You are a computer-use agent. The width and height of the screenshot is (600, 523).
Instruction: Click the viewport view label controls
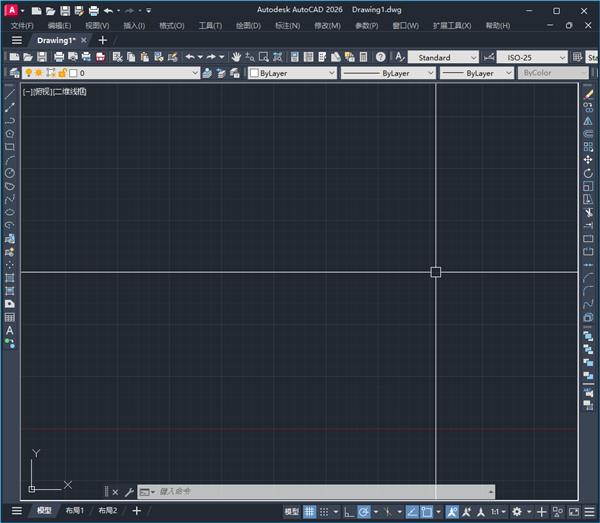tap(55, 92)
